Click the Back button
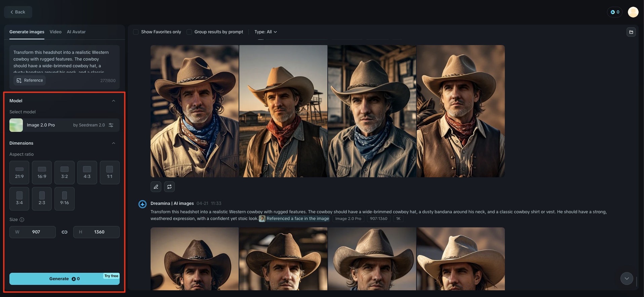Viewport: 644px width, 297px height. [x=18, y=12]
